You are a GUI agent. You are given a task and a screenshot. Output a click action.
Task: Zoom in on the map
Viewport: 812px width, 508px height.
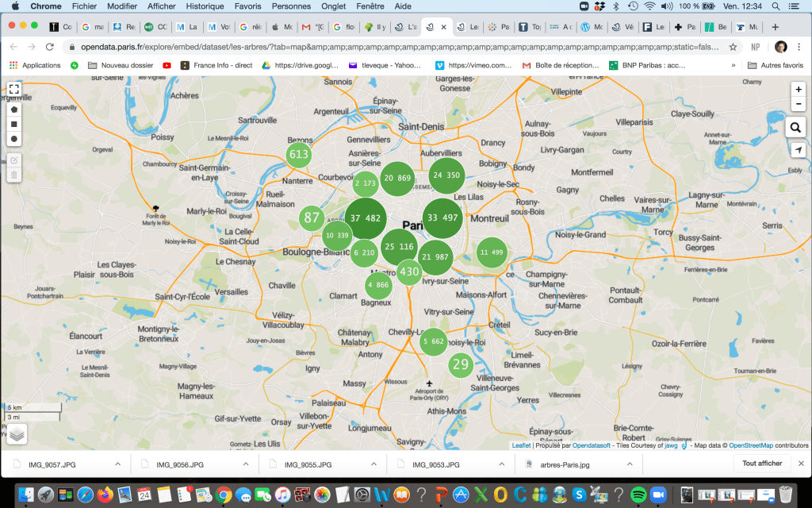click(x=799, y=89)
